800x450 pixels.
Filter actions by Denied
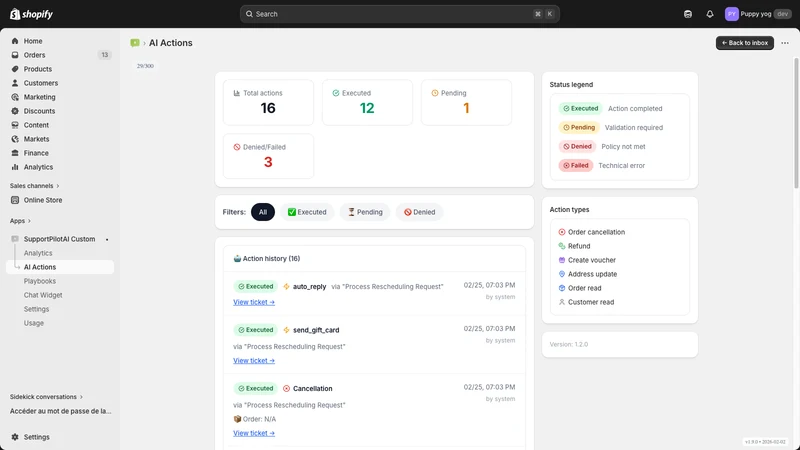(419, 212)
